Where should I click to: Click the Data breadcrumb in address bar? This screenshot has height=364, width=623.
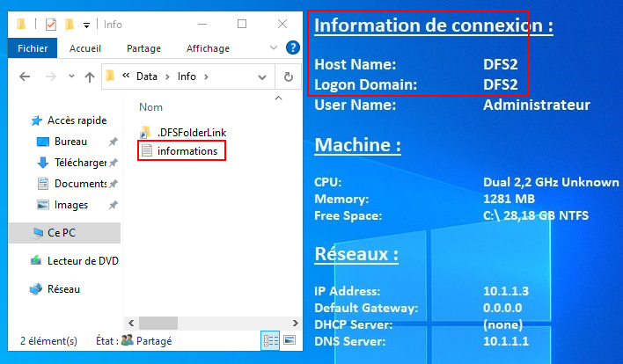146,76
